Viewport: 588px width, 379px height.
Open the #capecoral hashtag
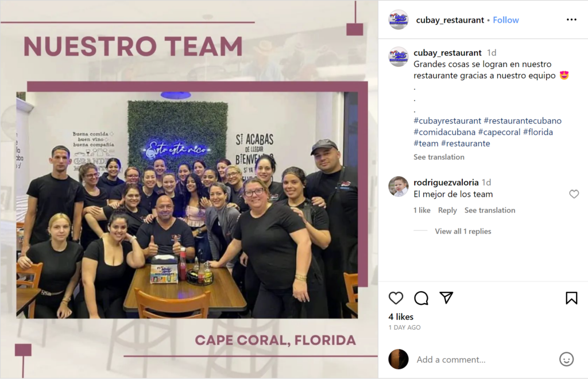coord(499,132)
